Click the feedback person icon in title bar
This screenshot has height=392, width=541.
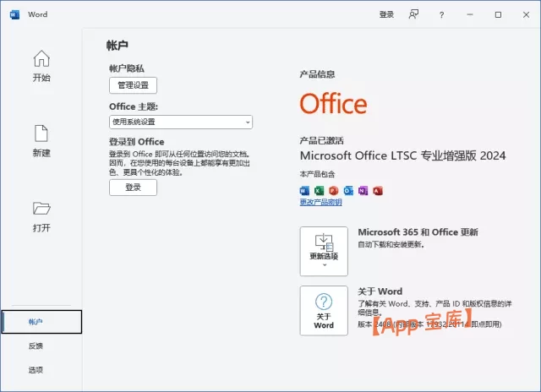tap(413, 14)
